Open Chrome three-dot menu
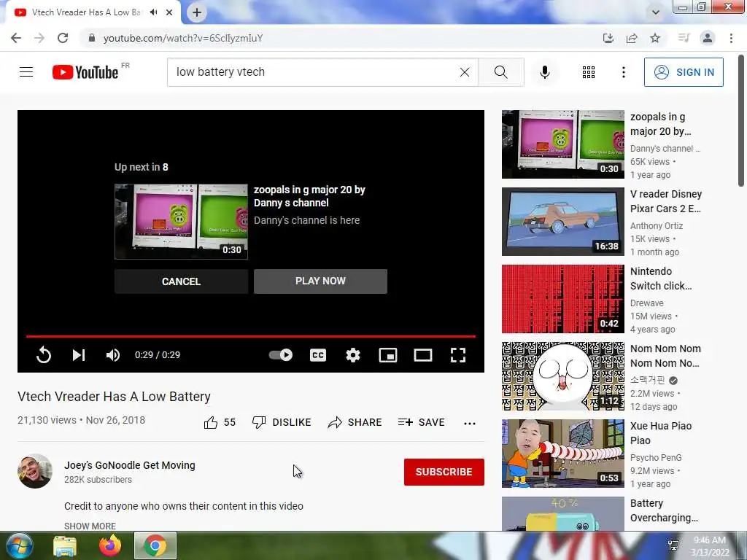The image size is (747, 560). 731,38
